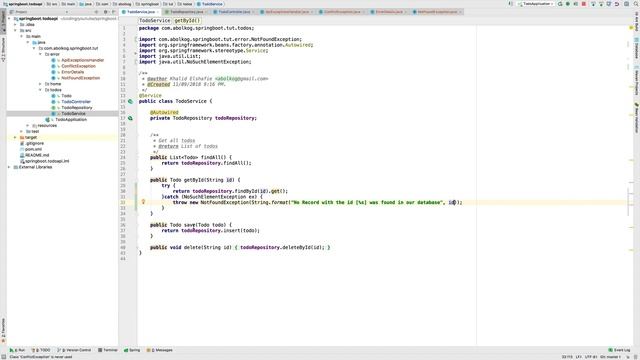This screenshot has width=640, height=360.
Task: Select .gitignore in the project tree
Action: (34, 143)
